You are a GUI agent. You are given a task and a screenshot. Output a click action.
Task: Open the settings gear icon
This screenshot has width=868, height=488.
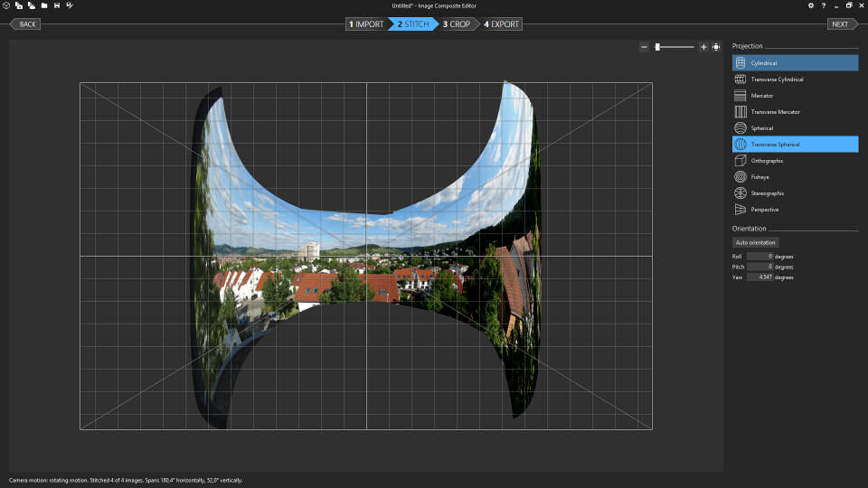[x=811, y=5]
